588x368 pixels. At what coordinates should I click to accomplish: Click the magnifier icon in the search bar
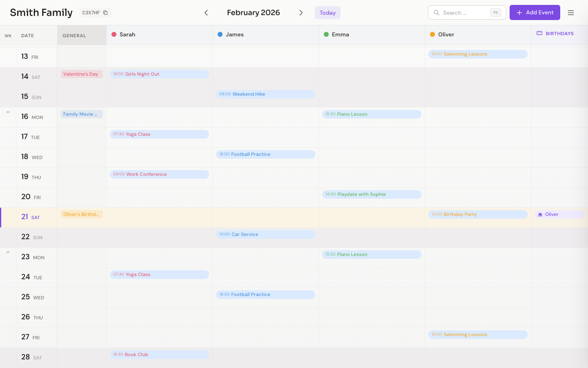point(437,13)
